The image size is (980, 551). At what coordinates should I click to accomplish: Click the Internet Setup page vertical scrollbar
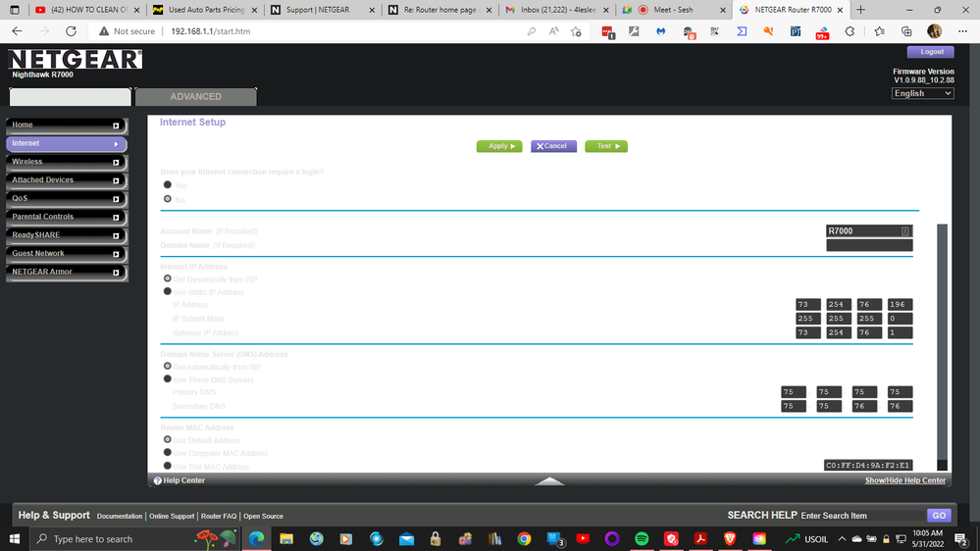(x=942, y=347)
